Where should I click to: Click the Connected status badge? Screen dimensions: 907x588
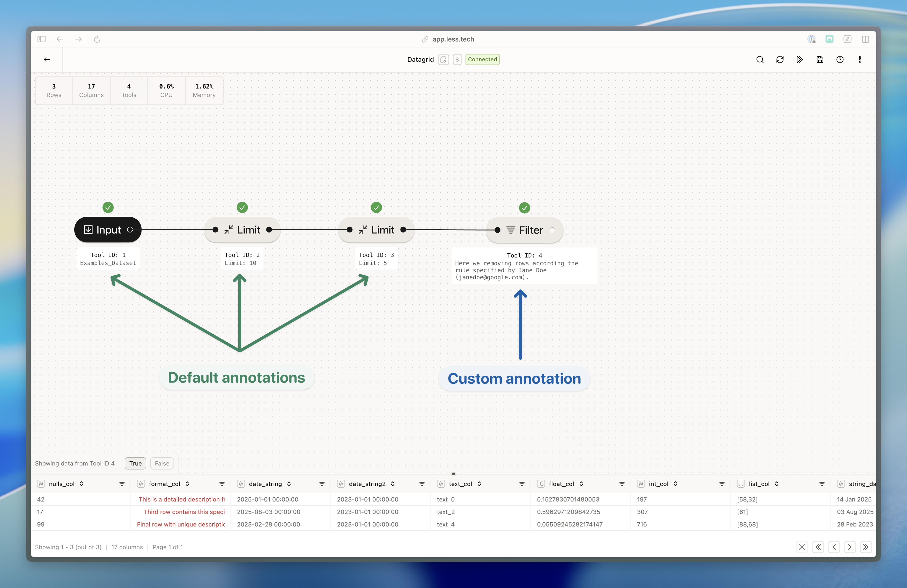tap(482, 59)
